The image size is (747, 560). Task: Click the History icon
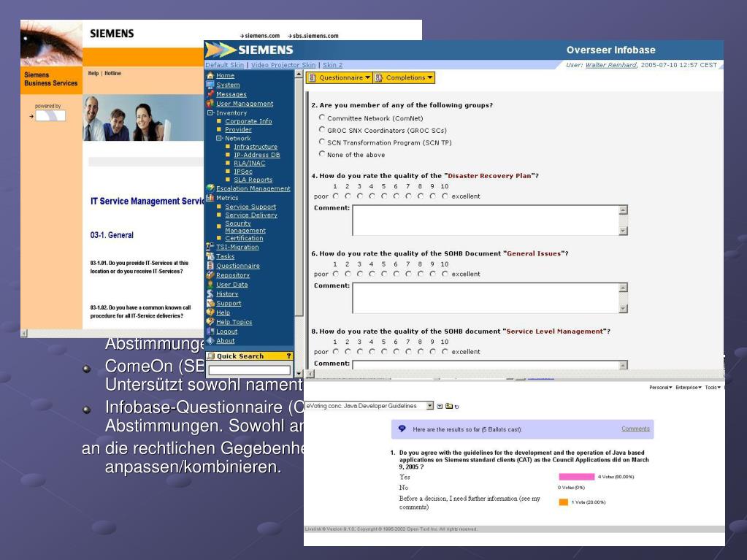tap(210, 294)
